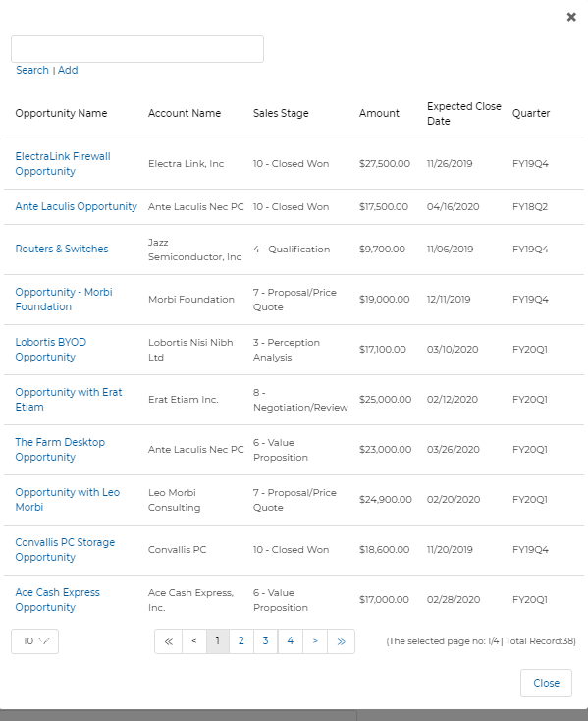Click the close date 11/26/2019

coord(450,164)
